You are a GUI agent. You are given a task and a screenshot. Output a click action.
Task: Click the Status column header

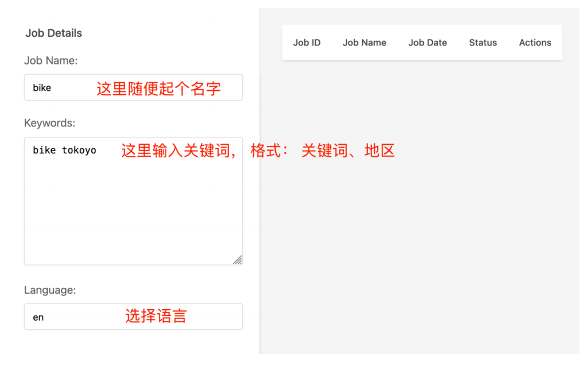click(x=482, y=43)
